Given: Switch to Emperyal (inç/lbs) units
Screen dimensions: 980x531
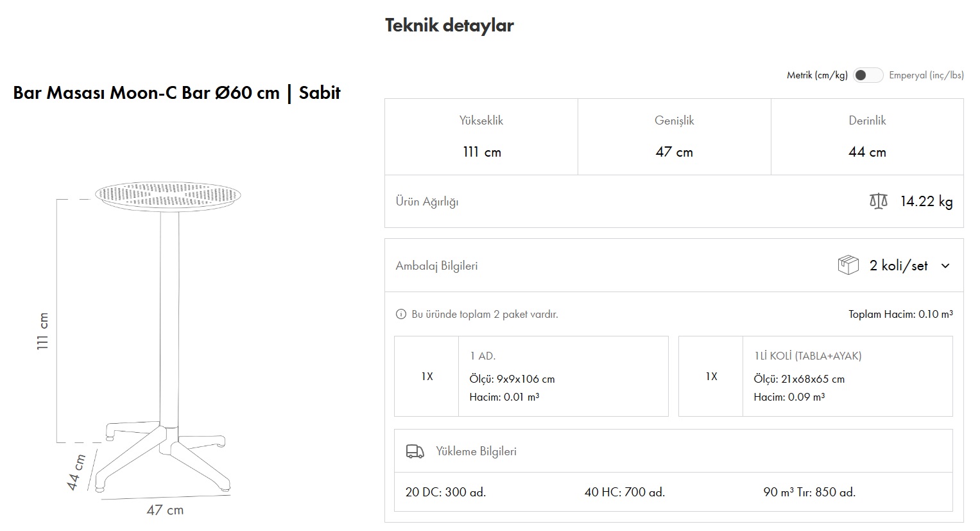Looking at the screenshot, I should point(925,75).
